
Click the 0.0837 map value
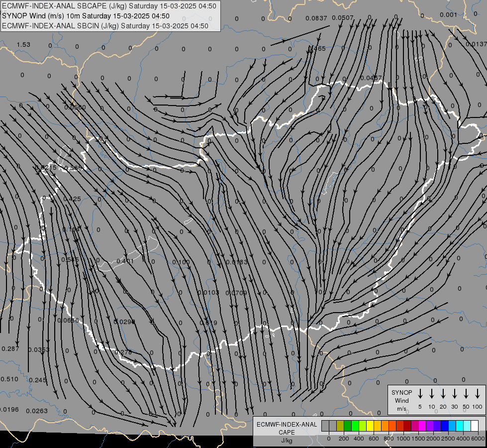click(x=316, y=18)
